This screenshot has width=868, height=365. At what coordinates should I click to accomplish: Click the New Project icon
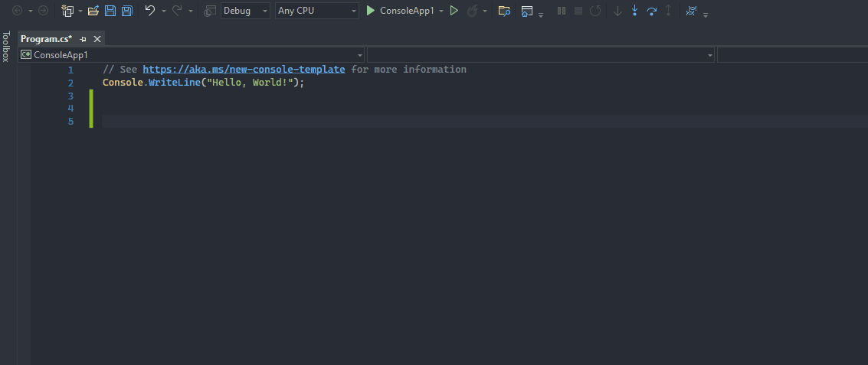68,11
